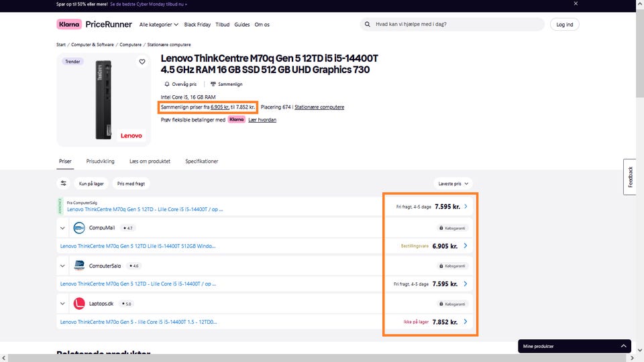
Task: Open the 'Laveste pris' sort dropdown
Action: click(x=453, y=183)
